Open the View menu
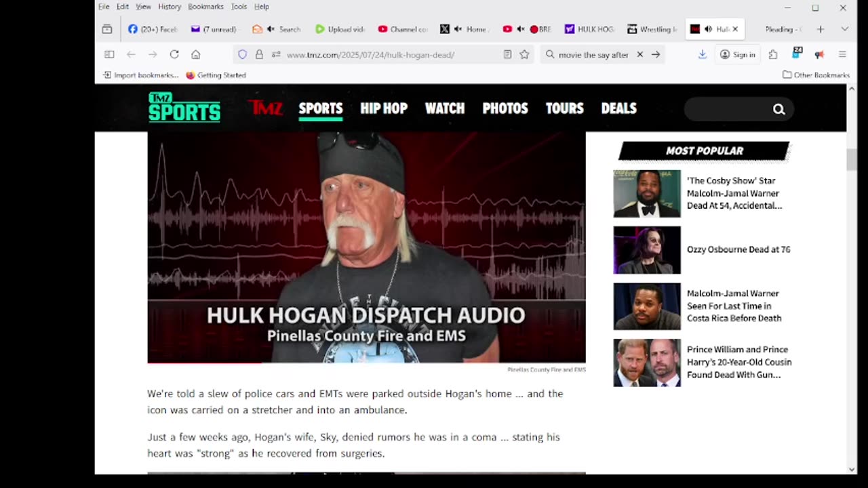This screenshot has height=488, width=868. click(143, 7)
